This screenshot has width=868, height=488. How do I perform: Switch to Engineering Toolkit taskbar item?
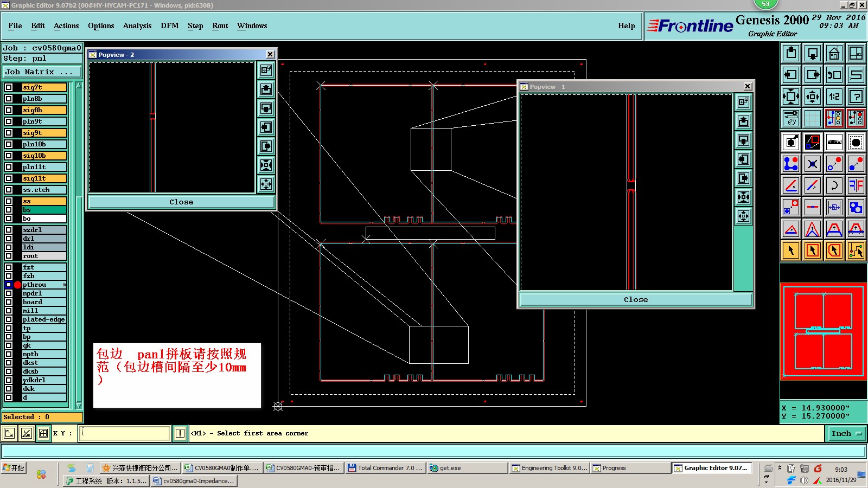pyautogui.click(x=550, y=468)
